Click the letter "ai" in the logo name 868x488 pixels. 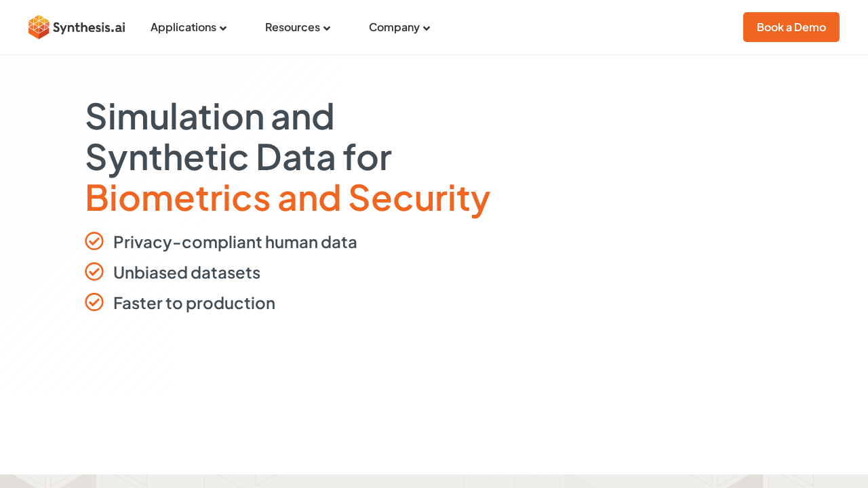[119, 28]
